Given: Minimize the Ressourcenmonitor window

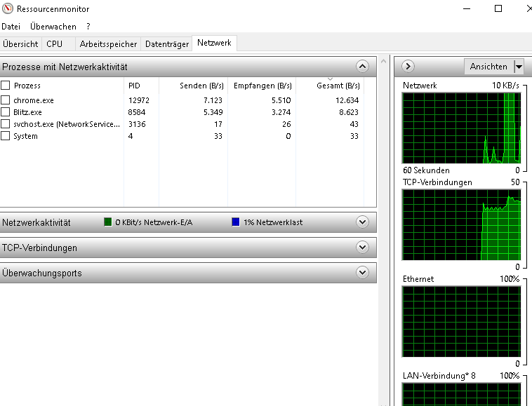Looking at the screenshot, I should (467, 8).
